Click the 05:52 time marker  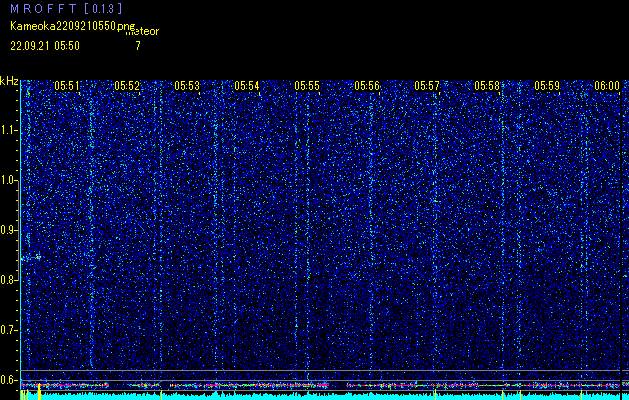point(127,85)
